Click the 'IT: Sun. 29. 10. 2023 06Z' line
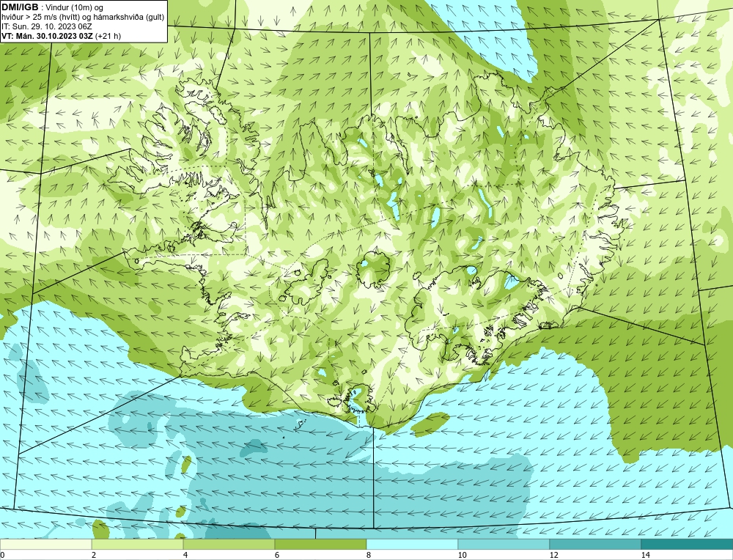Viewport: 733px width, 560px height. (47, 26)
